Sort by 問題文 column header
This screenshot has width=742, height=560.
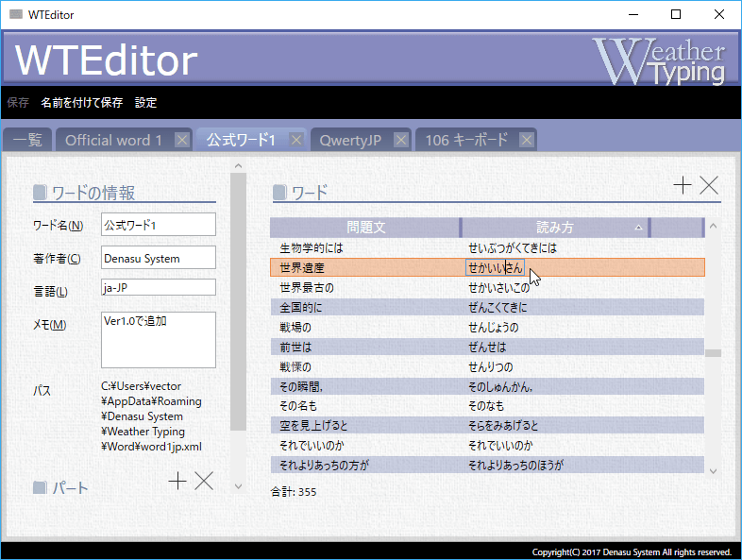pos(365,228)
